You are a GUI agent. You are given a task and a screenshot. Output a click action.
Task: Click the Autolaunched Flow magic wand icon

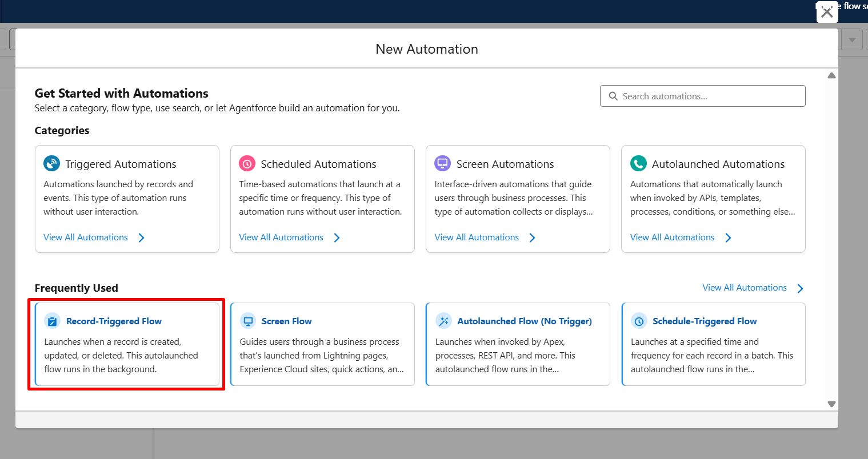point(443,321)
